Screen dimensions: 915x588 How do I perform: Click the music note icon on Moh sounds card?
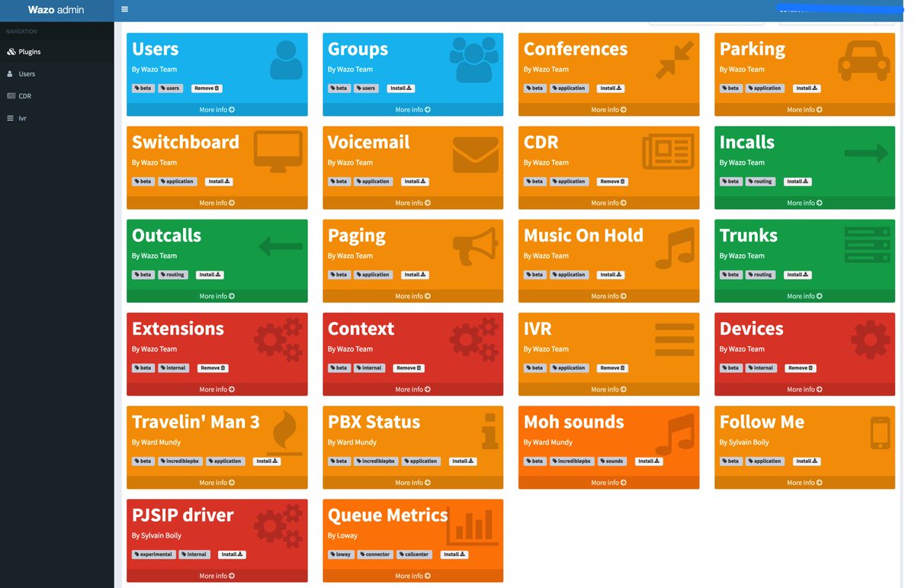[x=675, y=434]
